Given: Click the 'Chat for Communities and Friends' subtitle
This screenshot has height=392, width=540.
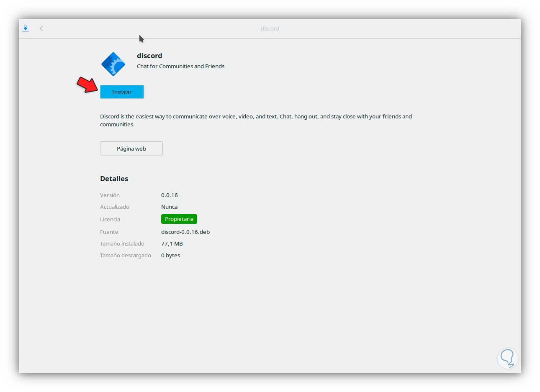Looking at the screenshot, I should [x=180, y=66].
